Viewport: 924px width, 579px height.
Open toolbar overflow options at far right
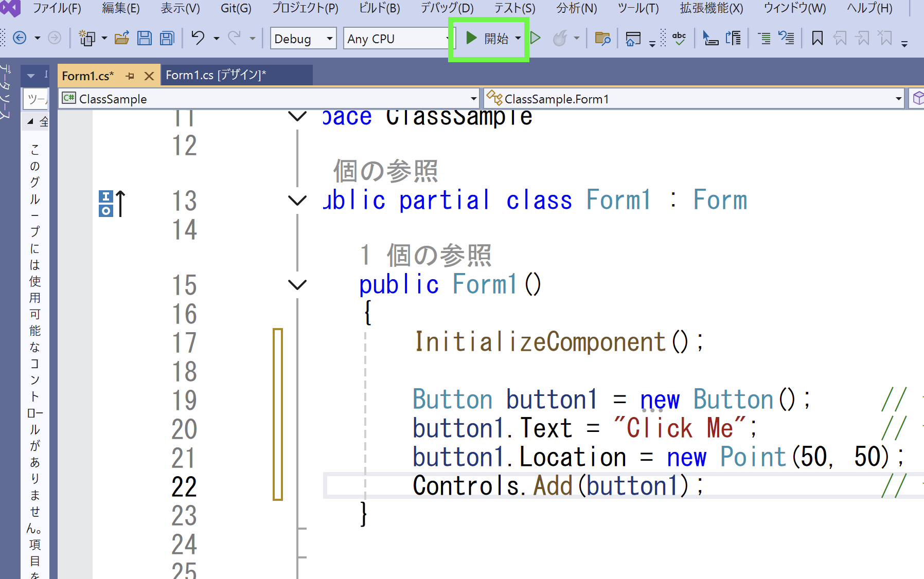904,44
